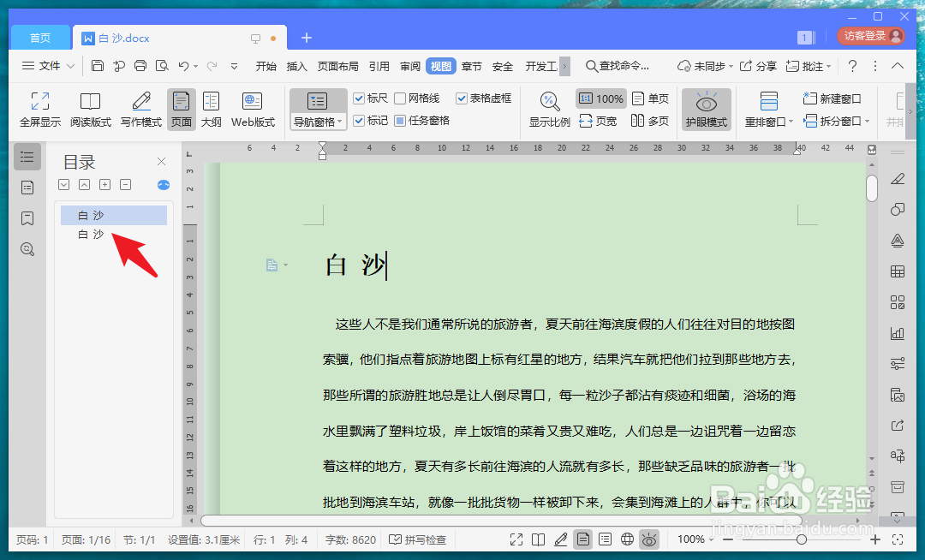Create a new window (新建窗口)
Screen dimensions: 925x560
(x=832, y=98)
